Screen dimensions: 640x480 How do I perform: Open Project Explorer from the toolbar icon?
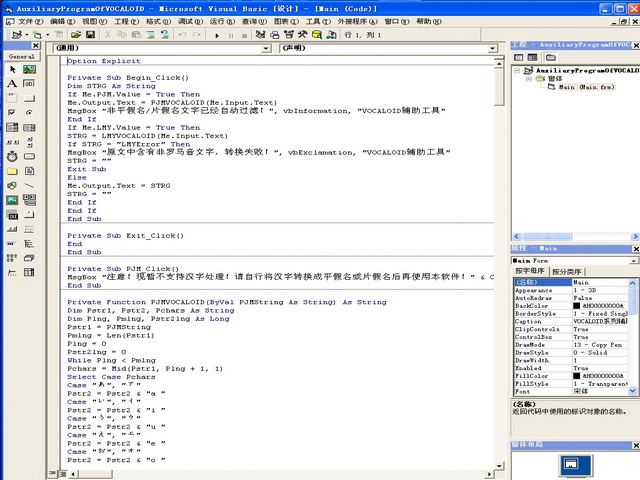point(260,35)
